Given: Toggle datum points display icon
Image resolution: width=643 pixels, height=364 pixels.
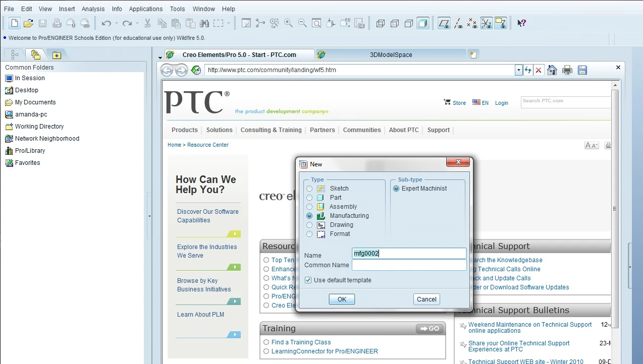Looking at the screenshot, I should pyautogui.click(x=472, y=23).
